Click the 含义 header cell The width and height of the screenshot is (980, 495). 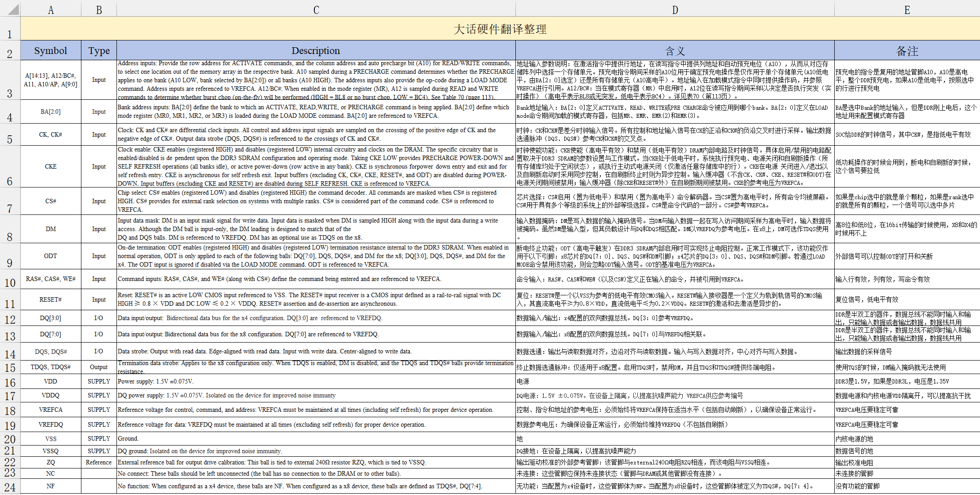[x=675, y=51]
